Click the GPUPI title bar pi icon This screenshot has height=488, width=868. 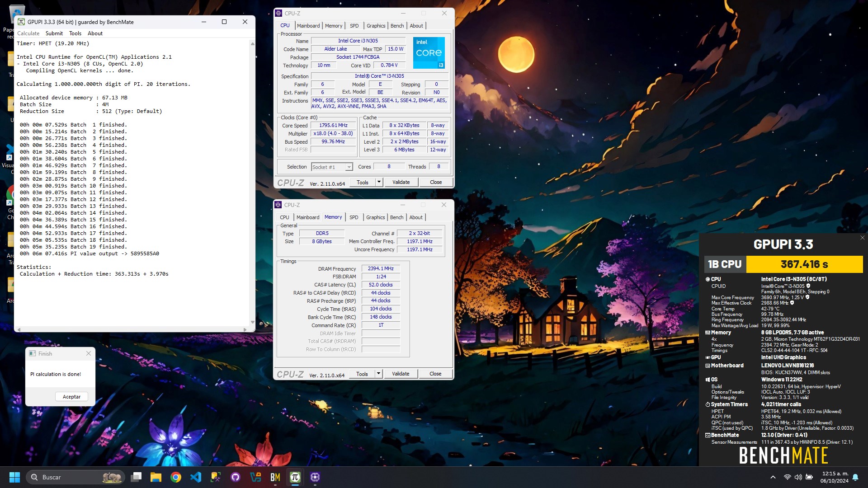coord(21,22)
